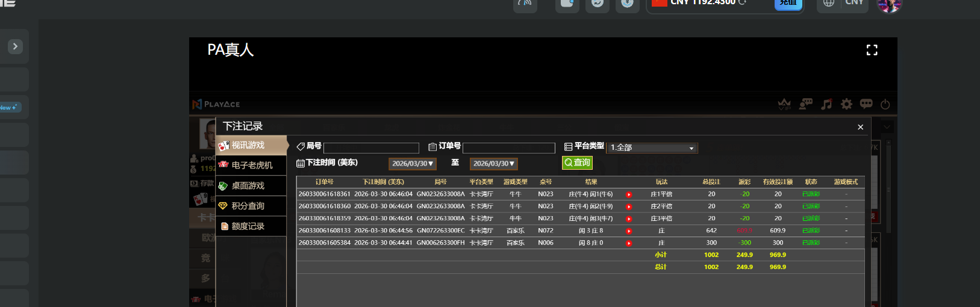
Task: Click result text 闲 3 庄 8
Action: click(x=591, y=231)
